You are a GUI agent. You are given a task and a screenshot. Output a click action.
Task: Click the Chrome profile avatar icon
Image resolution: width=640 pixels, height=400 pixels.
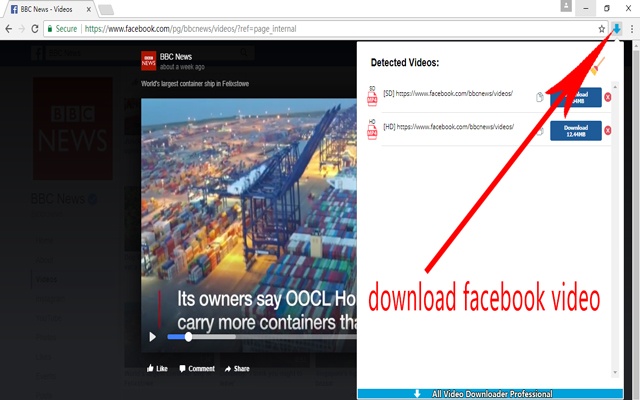[566, 6]
